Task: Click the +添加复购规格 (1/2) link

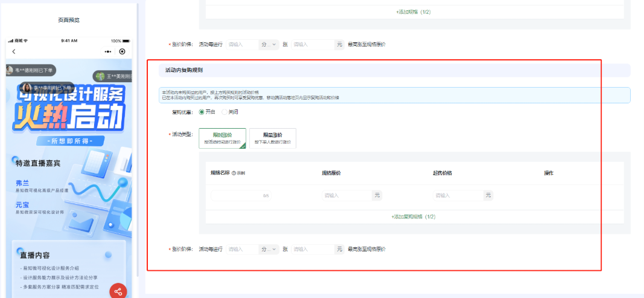Action: click(413, 216)
